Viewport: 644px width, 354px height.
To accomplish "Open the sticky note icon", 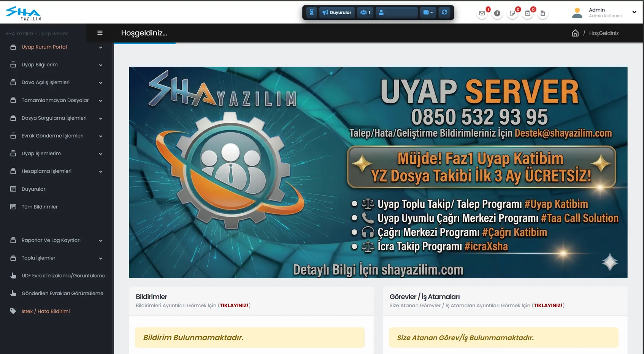I will (x=512, y=13).
